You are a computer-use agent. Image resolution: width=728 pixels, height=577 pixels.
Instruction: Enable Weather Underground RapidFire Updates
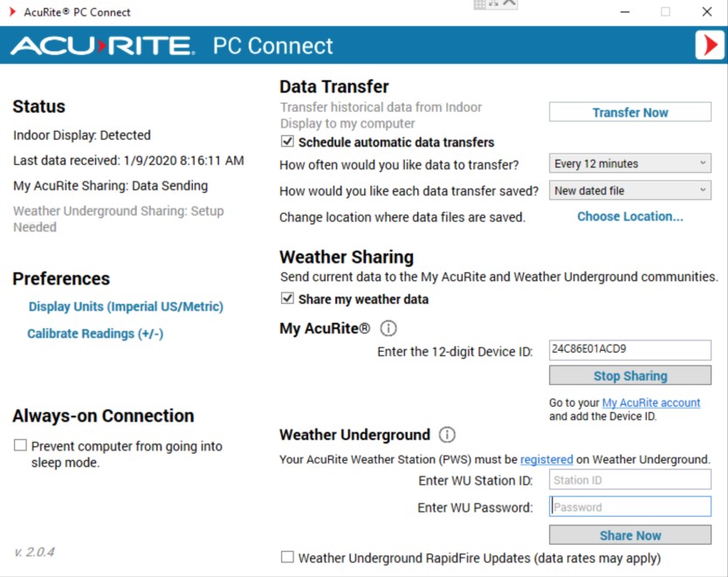287,557
